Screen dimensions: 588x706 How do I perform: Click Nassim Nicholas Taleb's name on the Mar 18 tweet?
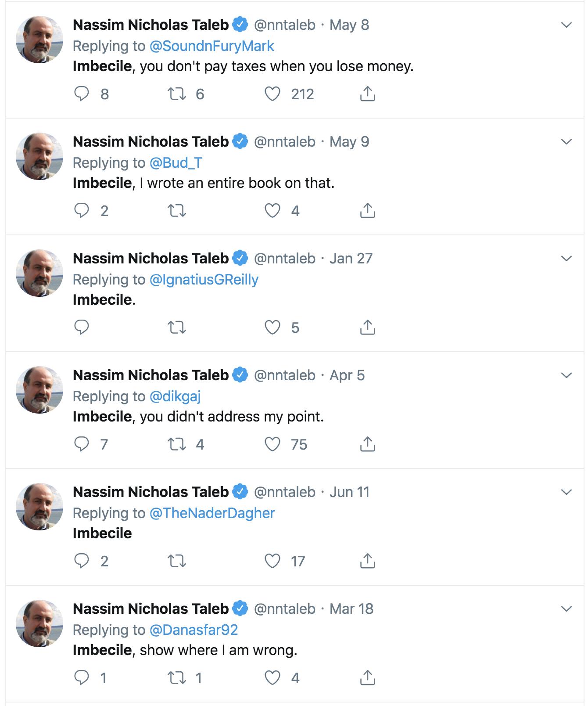(x=151, y=609)
